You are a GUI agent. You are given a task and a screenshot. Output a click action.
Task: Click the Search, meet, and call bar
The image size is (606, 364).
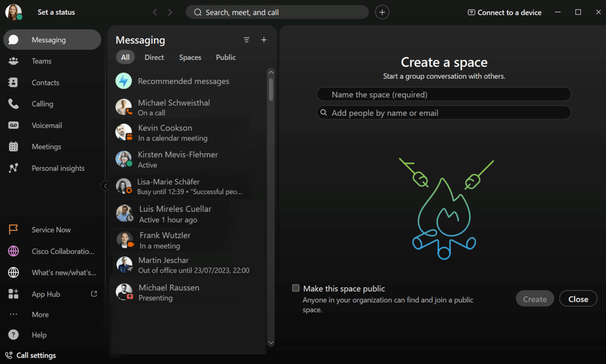tap(277, 12)
